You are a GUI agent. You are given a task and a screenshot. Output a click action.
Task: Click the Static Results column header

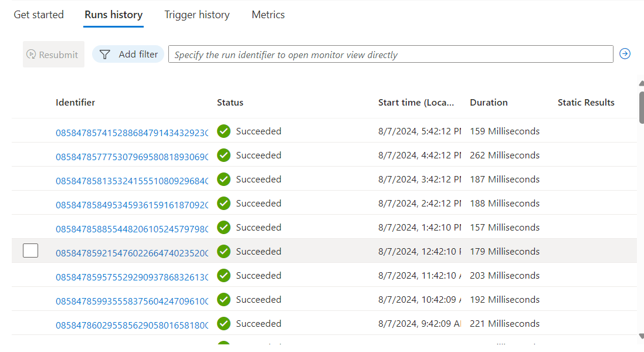tap(586, 102)
